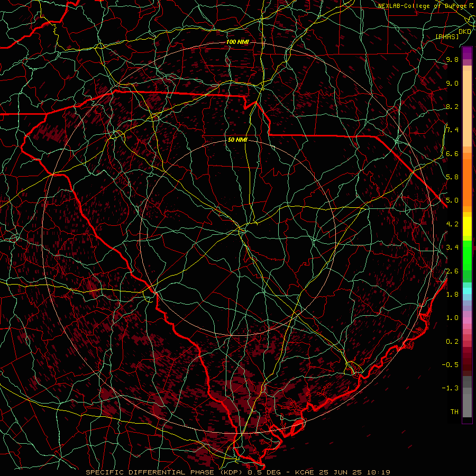Click the 0.5 DEG elevation text
This screenshot has height=476, width=476.
point(264,472)
